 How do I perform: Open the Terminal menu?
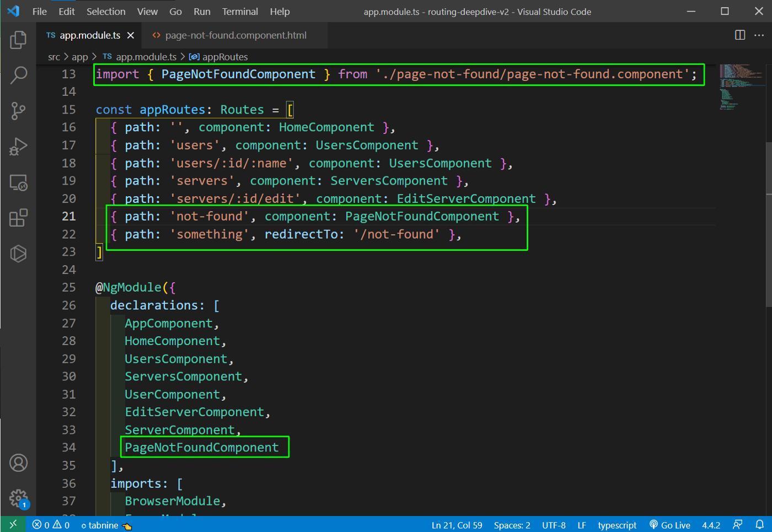[240, 12]
